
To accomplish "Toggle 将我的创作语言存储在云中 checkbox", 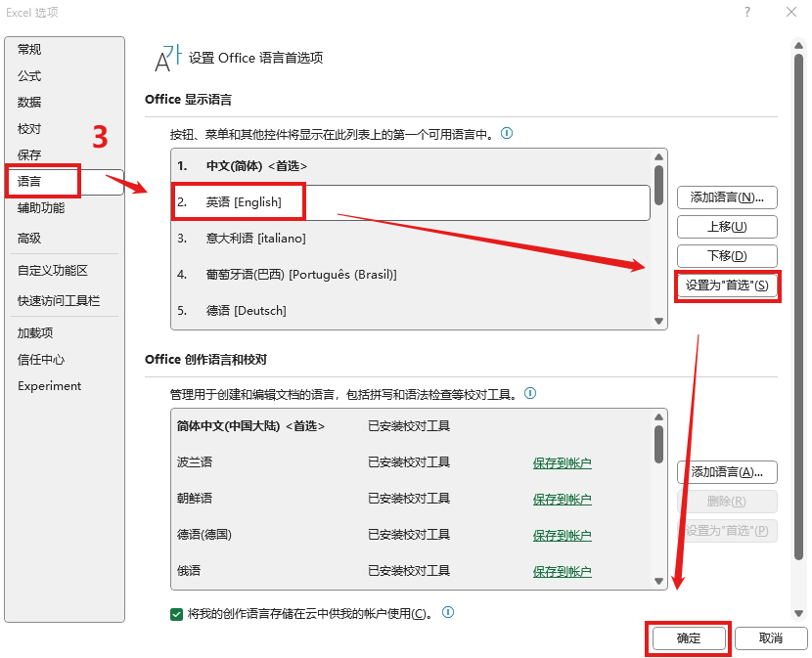I will tap(176, 614).
